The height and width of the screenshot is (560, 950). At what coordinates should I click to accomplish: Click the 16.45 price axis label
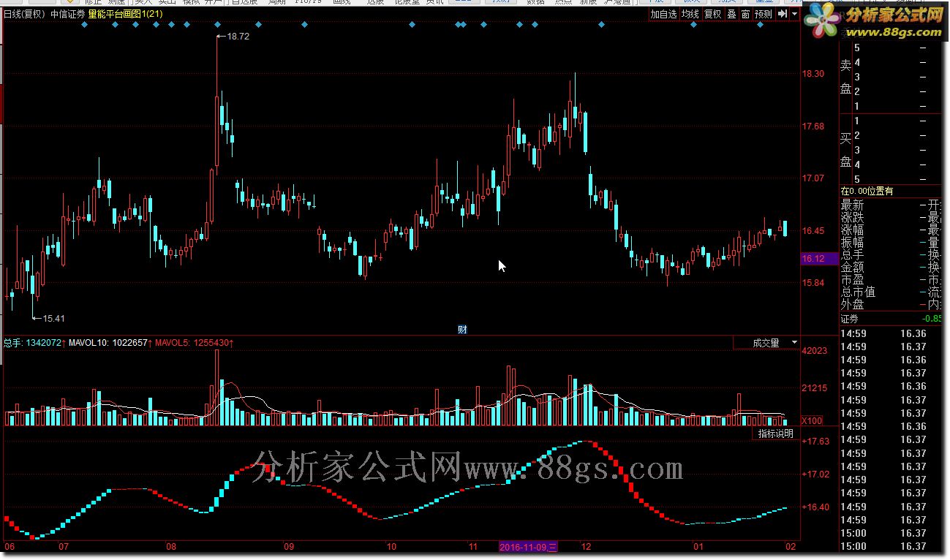point(813,231)
